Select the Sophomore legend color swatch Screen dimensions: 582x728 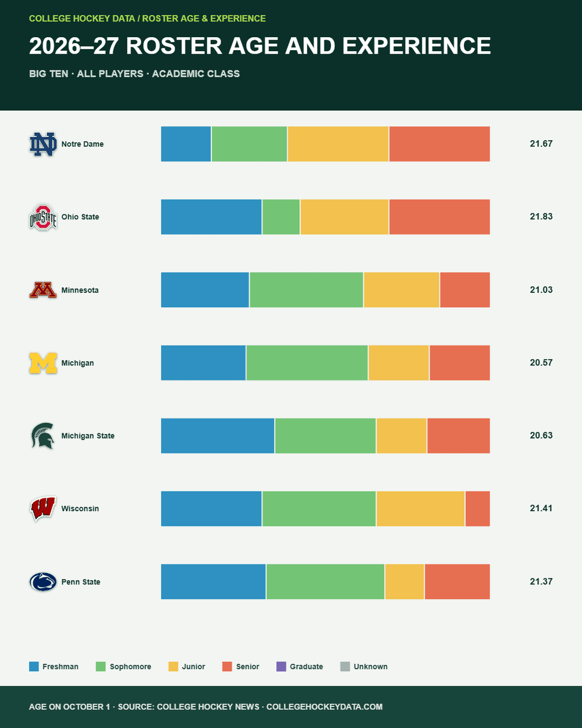(x=101, y=666)
